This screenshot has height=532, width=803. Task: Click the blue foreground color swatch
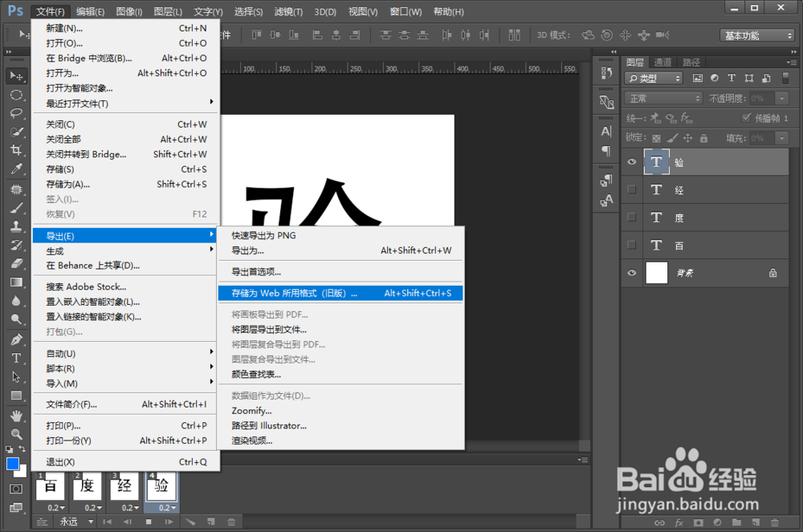[12, 464]
